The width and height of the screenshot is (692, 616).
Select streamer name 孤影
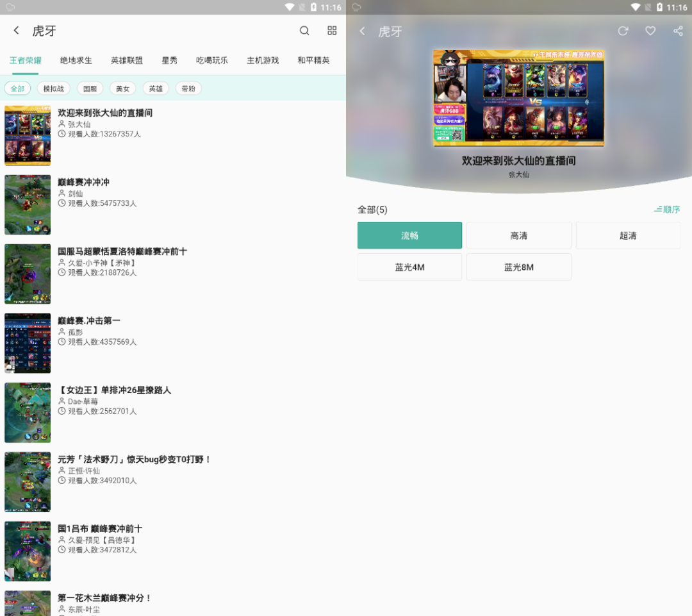pyautogui.click(x=76, y=332)
